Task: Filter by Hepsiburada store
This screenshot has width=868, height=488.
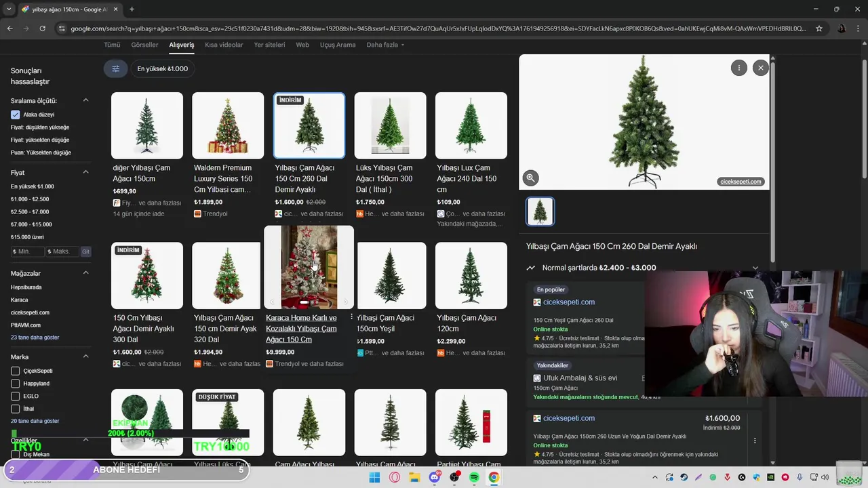Action: point(26,287)
